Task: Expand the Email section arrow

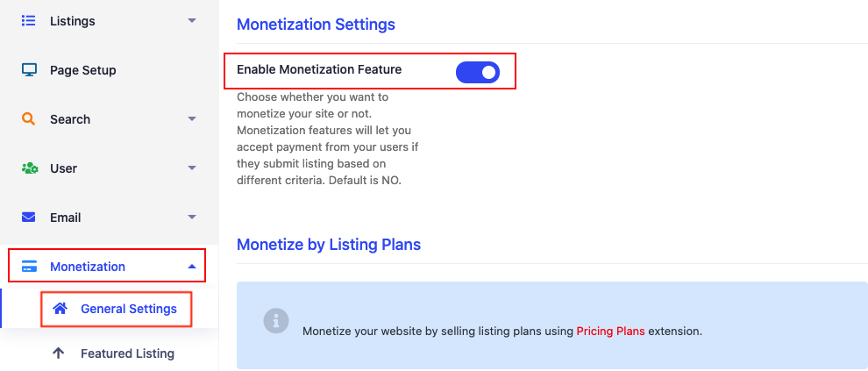Action: [x=191, y=217]
